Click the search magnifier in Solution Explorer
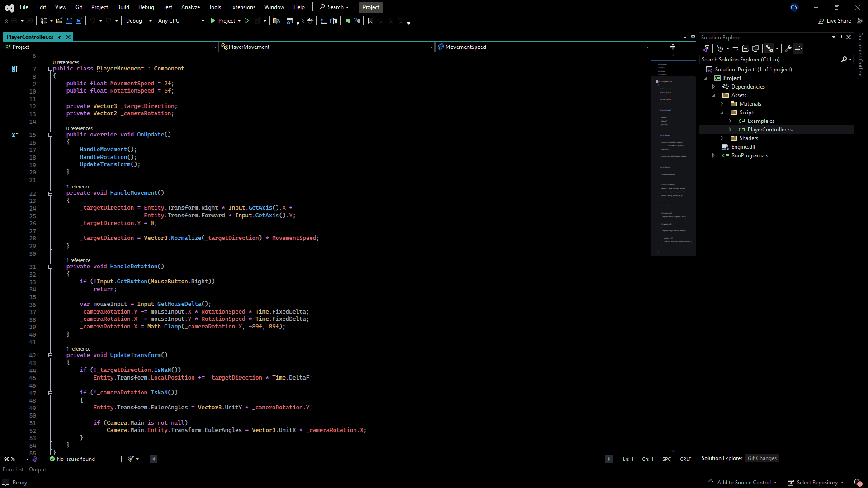Screen dimensions: 868x488 tap(844, 60)
